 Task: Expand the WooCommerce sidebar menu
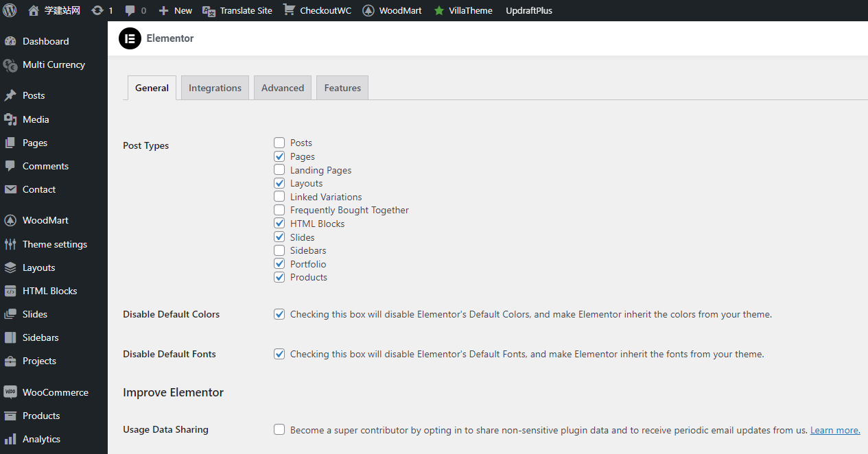tap(55, 392)
